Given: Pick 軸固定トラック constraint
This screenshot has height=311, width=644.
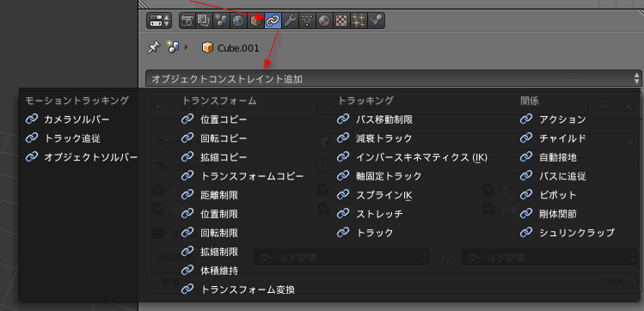Looking at the screenshot, I should tap(379, 176).
